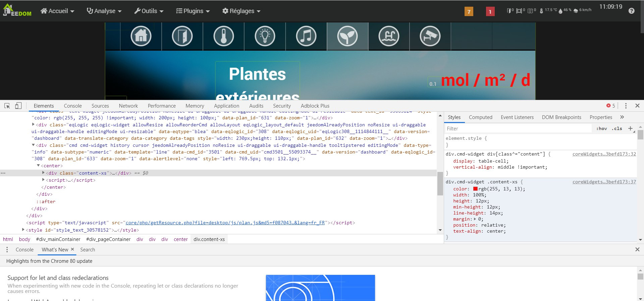Open help question mark icon

pyautogui.click(x=632, y=11)
